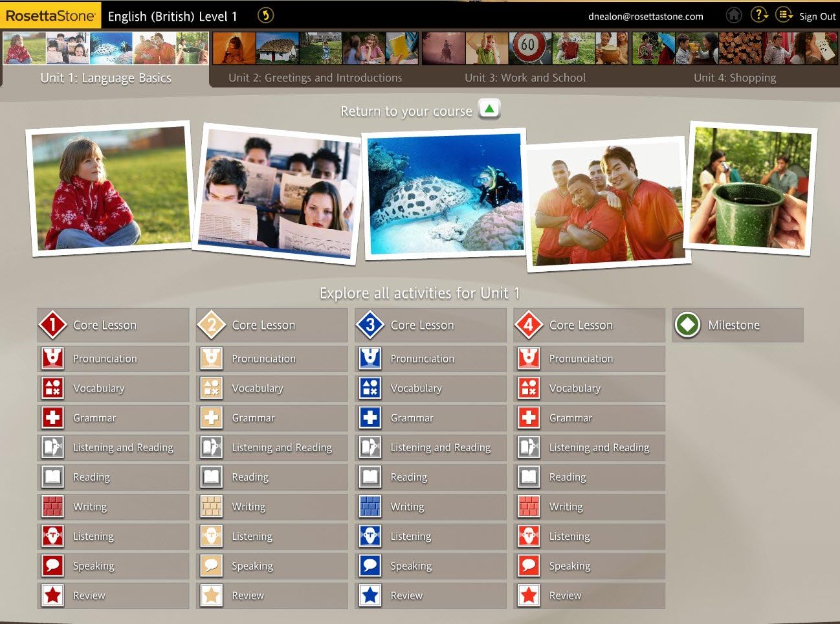Open the Help question mark dropdown

pyautogui.click(x=758, y=16)
